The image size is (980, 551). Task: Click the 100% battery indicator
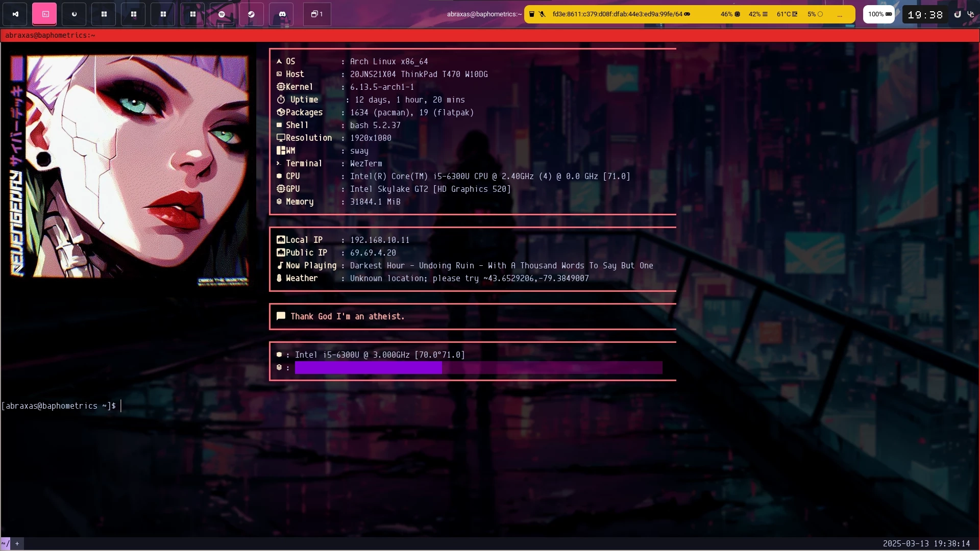[879, 14]
